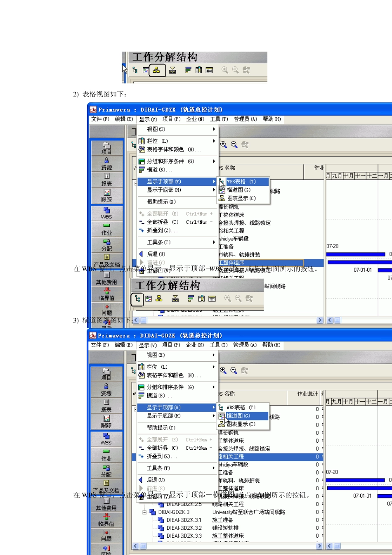The width and height of the screenshot is (392, 555).
Task: Select 表格字体和颜色 entry in upper window menu
Action: pyautogui.click(x=177, y=149)
